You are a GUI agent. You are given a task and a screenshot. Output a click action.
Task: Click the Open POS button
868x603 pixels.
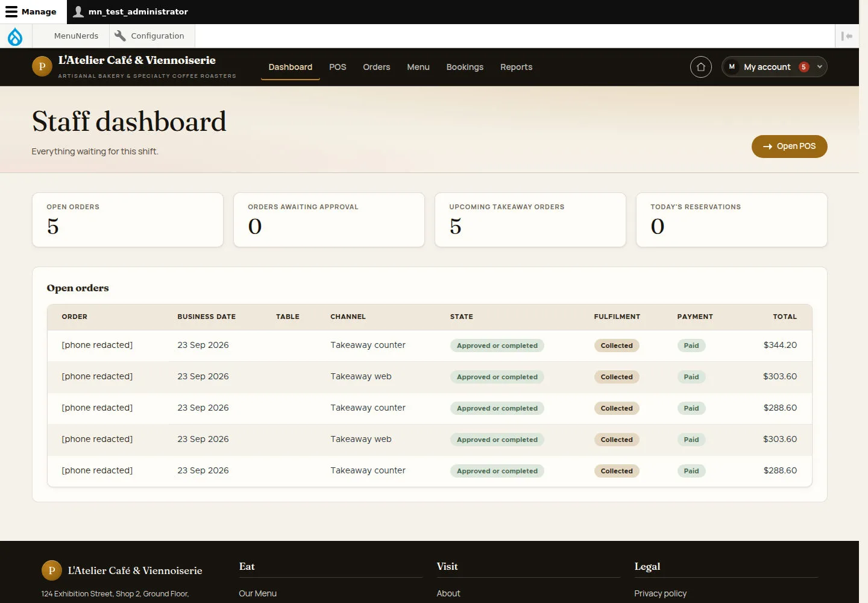[790, 147]
